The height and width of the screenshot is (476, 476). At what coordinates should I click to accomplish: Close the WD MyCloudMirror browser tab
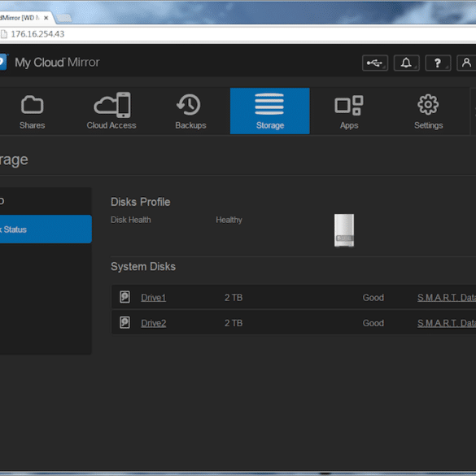click(x=46, y=18)
